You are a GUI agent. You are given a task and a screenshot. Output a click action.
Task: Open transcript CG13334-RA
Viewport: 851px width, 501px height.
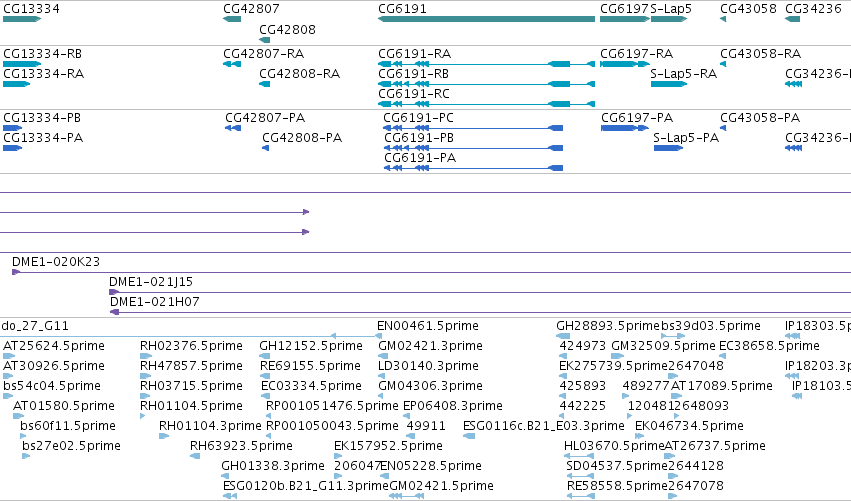tap(43, 74)
